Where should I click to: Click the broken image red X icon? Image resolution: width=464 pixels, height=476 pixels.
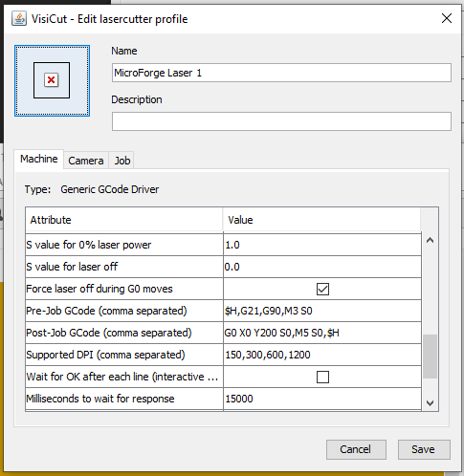coord(52,80)
